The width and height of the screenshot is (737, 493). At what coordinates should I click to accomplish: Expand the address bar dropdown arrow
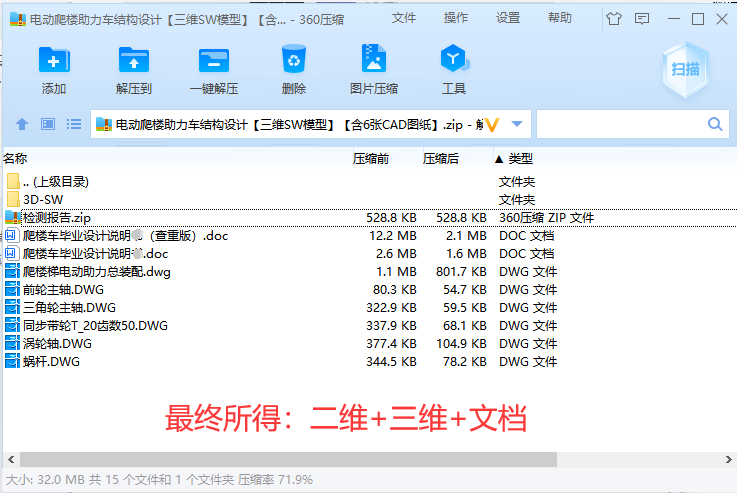517,124
